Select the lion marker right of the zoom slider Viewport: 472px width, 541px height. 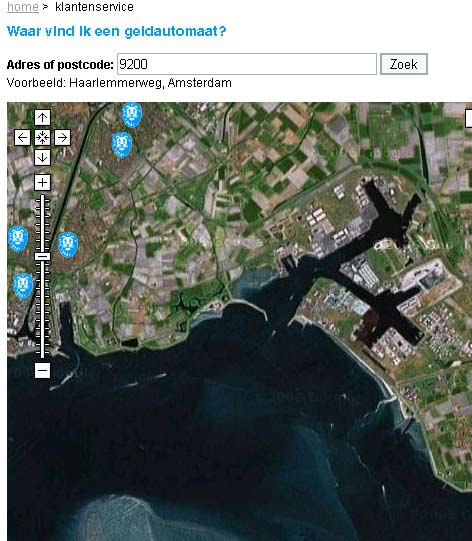(x=68, y=245)
